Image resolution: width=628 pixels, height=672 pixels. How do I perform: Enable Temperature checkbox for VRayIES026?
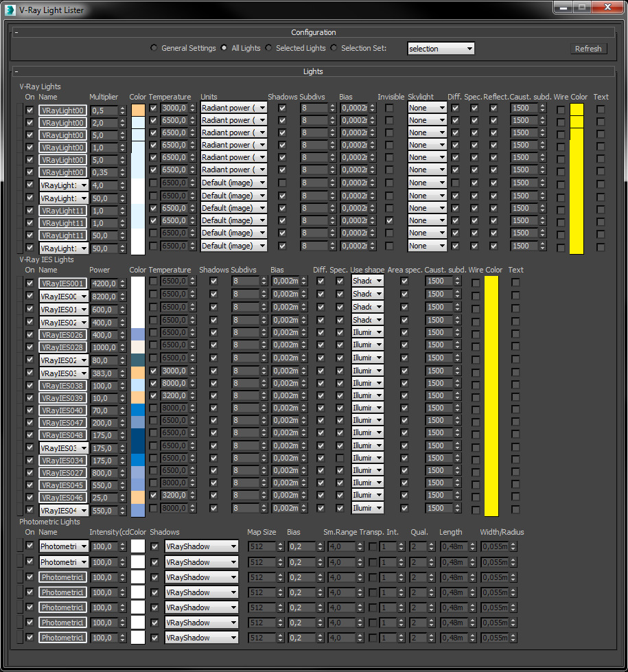pyautogui.click(x=153, y=333)
